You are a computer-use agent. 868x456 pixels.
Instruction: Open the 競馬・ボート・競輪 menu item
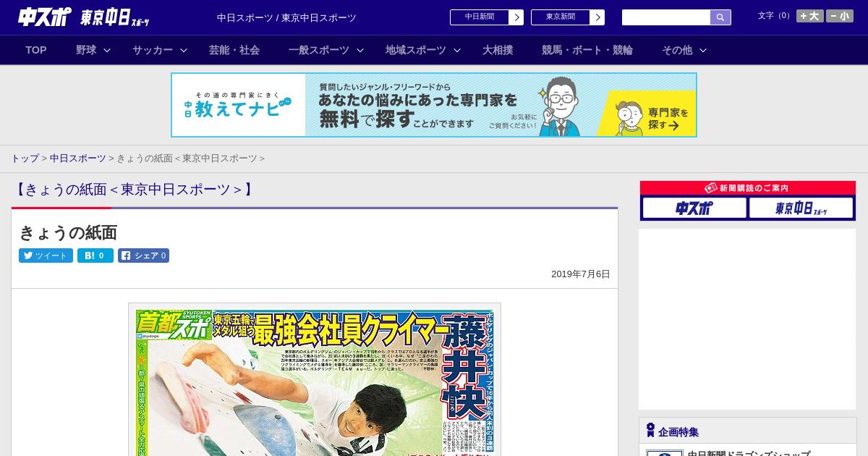587,50
